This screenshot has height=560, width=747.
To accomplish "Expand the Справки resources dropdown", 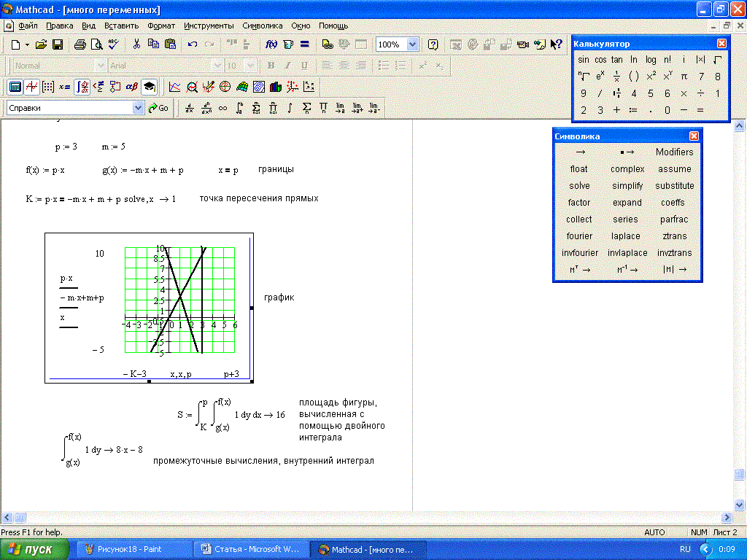I will click(x=139, y=108).
